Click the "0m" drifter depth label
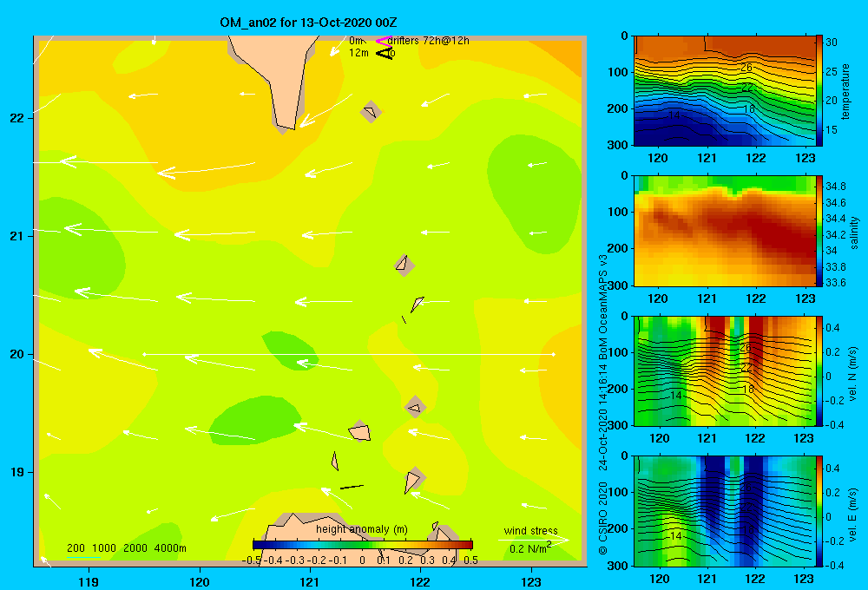This screenshot has height=590, width=868. tap(356, 41)
